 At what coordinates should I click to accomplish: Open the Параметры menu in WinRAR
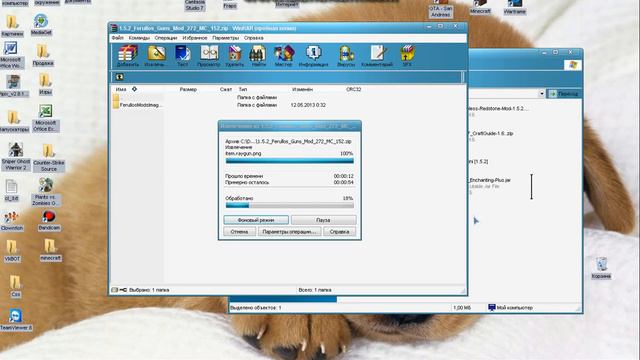point(226,38)
